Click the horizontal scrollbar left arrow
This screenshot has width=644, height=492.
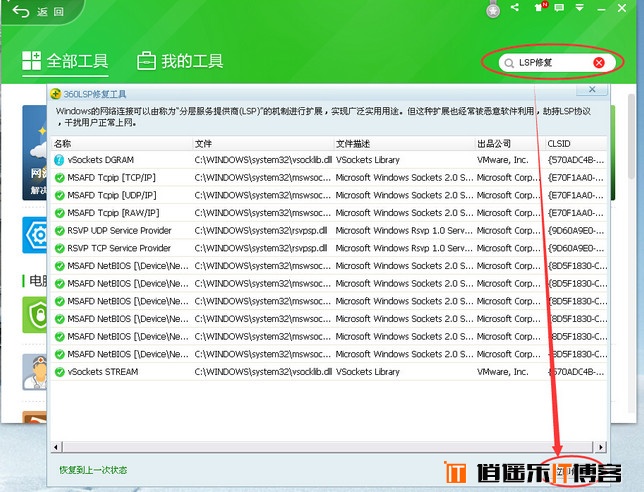[x=57, y=447]
